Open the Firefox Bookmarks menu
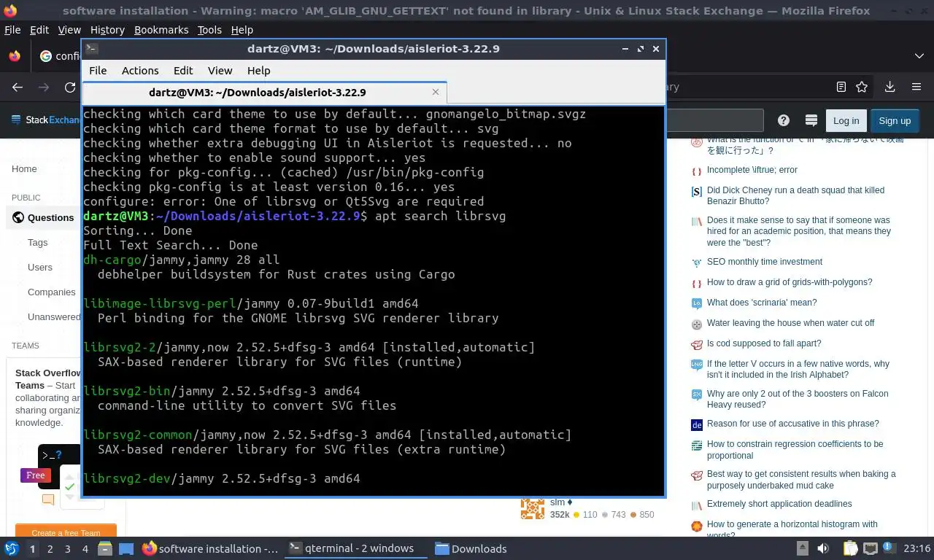 click(161, 30)
